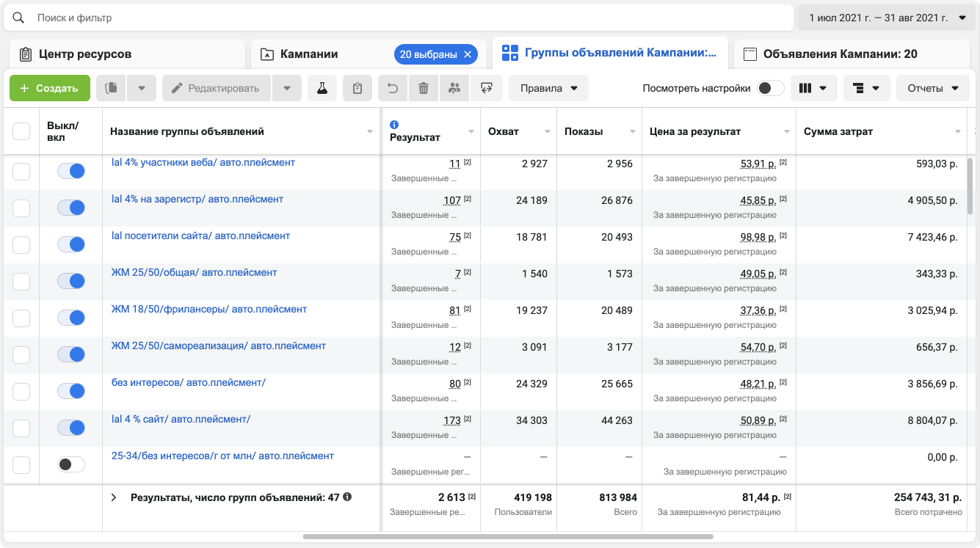This screenshot has width=980, height=548.
Task: Enable the '25-34/без интересов' ad set
Action: pos(71,464)
